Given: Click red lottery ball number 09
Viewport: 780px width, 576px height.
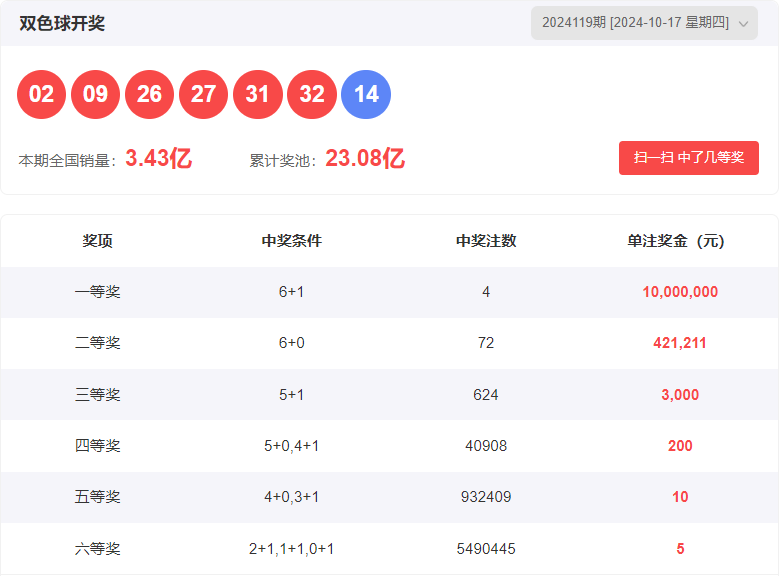Looking at the screenshot, I should click(x=96, y=95).
